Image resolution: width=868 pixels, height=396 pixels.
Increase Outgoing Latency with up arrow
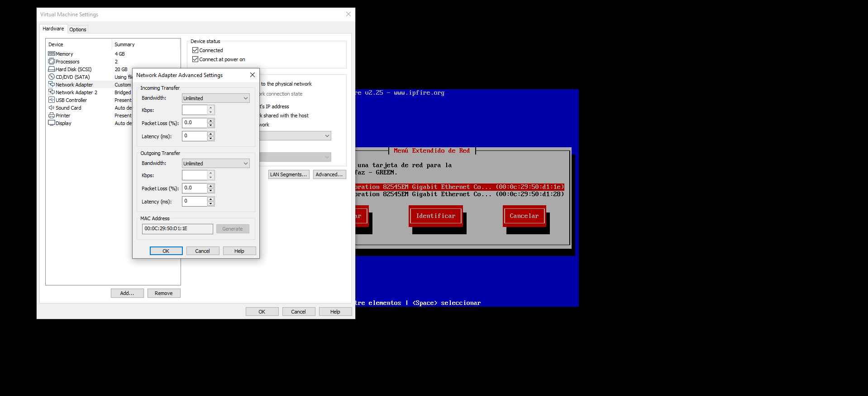(x=211, y=199)
